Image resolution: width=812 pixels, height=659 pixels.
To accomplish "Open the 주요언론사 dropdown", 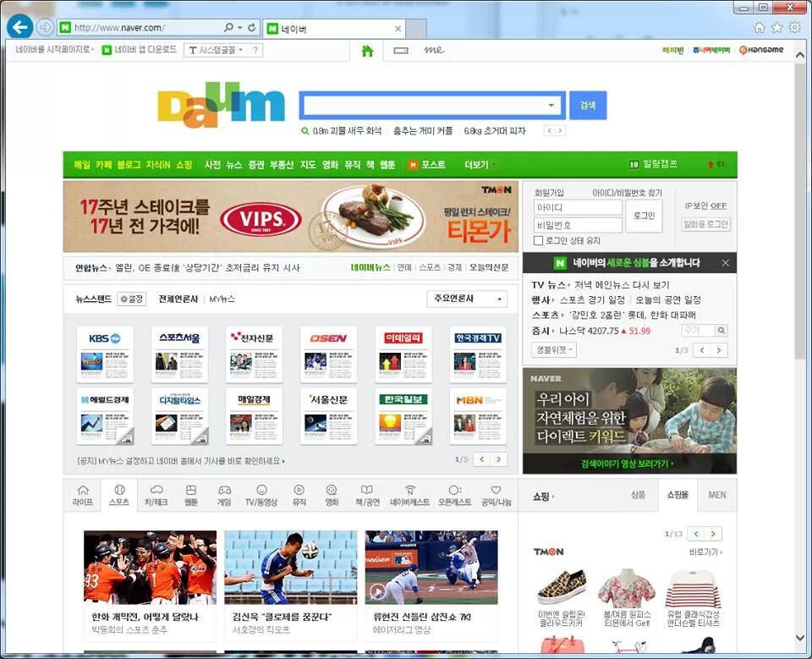I will [x=467, y=299].
